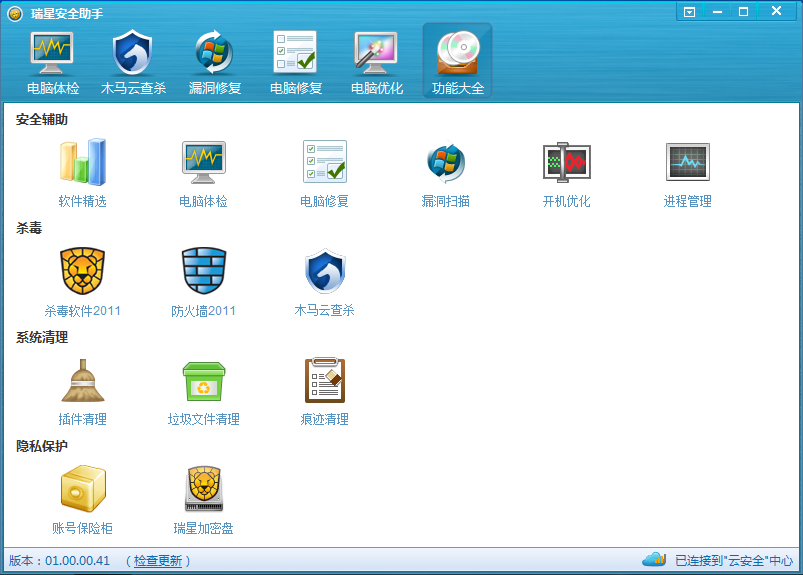The height and width of the screenshot is (575, 803).
Task: Open 开机优化 tool icon
Action: [x=566, y=162]
